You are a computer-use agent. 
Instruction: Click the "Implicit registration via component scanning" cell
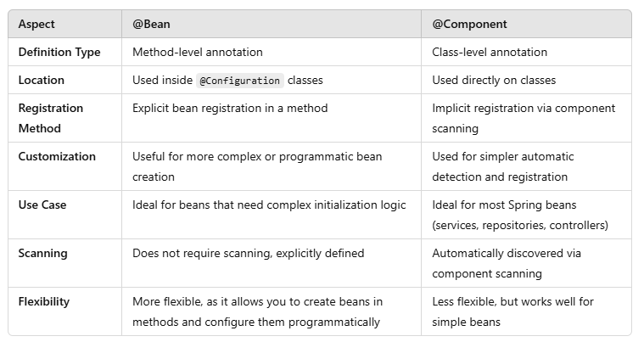[523, 118]
